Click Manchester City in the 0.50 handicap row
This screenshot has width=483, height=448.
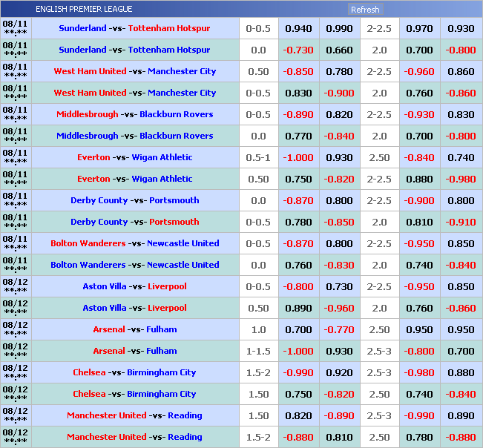pyautogui.click(x=182, y=71)
